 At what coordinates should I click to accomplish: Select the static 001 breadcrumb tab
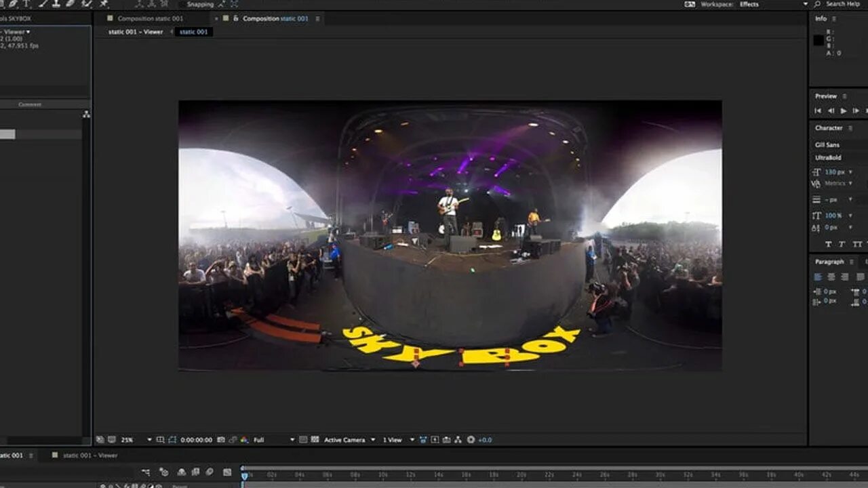(194, 32)
